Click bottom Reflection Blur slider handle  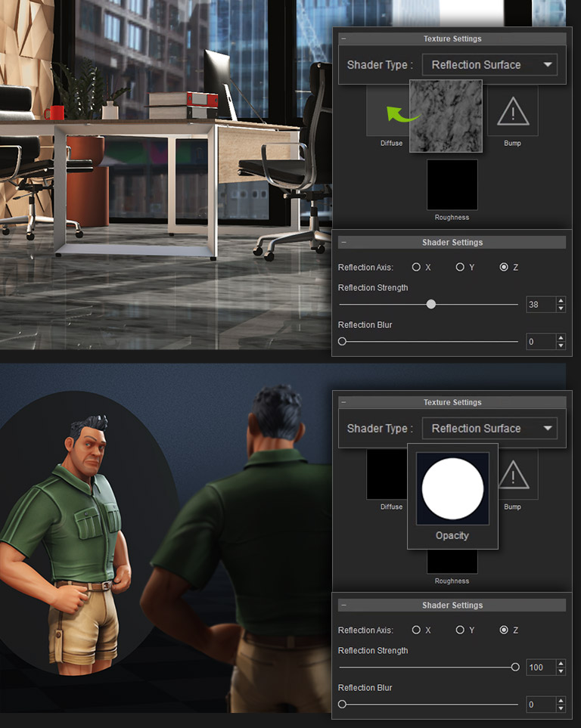(343, 705)
